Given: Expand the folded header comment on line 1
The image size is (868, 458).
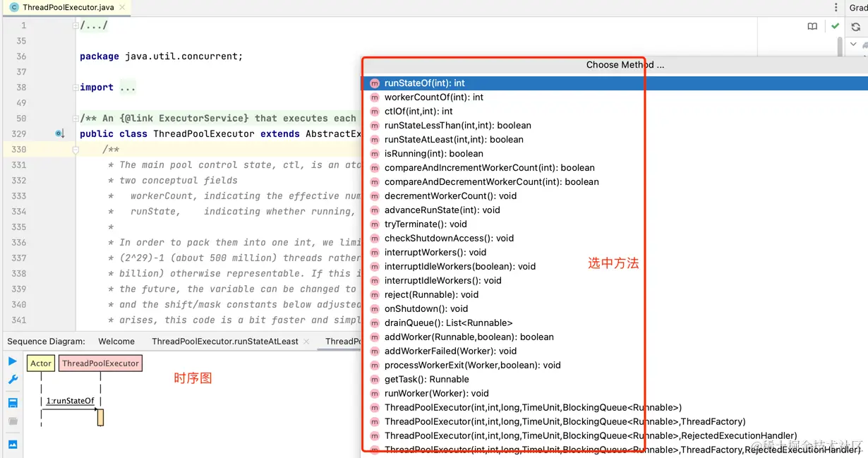Looking at the screenshot, I should click(76, 25).
